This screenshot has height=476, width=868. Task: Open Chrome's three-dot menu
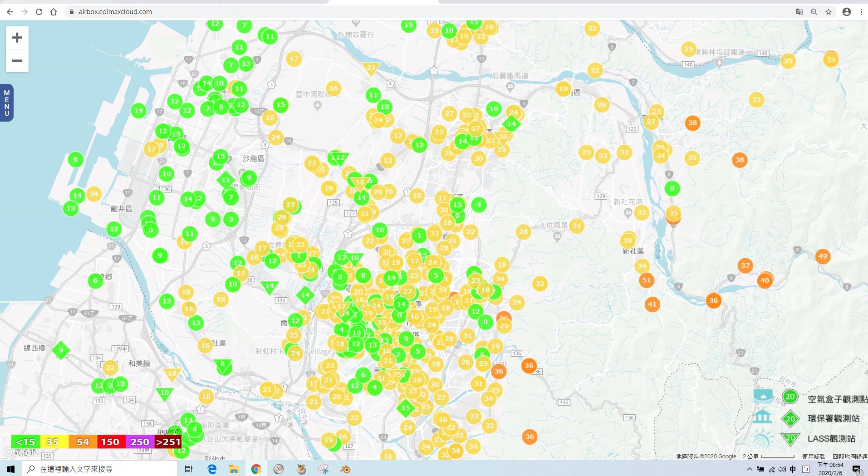tap(861, 12)
